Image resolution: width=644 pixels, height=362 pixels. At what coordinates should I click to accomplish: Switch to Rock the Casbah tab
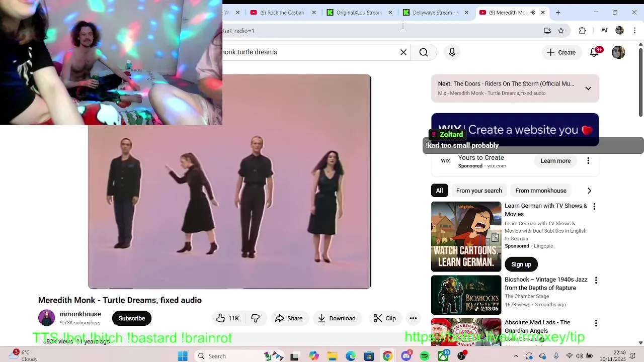point(282,13)
